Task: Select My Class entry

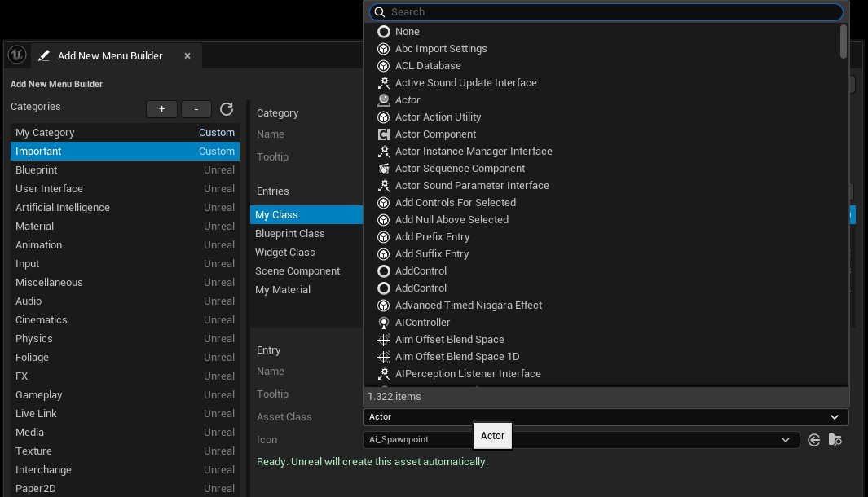Action: tap(306, 215)
